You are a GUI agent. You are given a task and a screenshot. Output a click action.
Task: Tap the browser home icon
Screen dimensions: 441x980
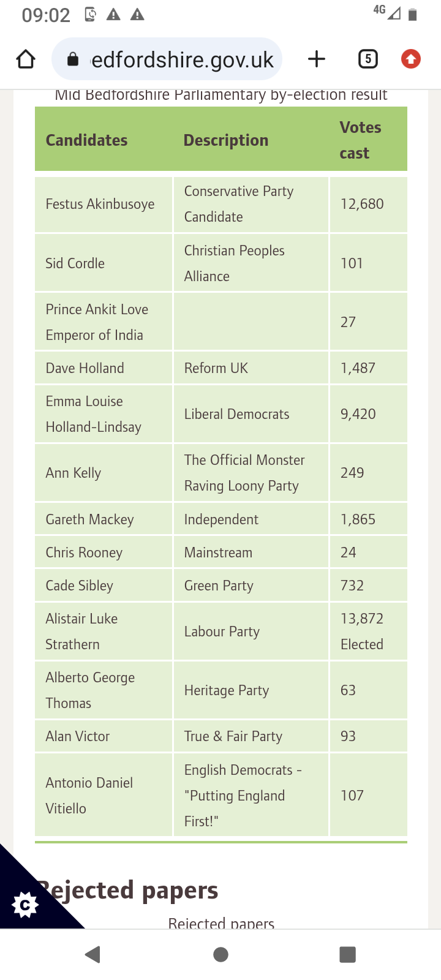coord(26,59)
